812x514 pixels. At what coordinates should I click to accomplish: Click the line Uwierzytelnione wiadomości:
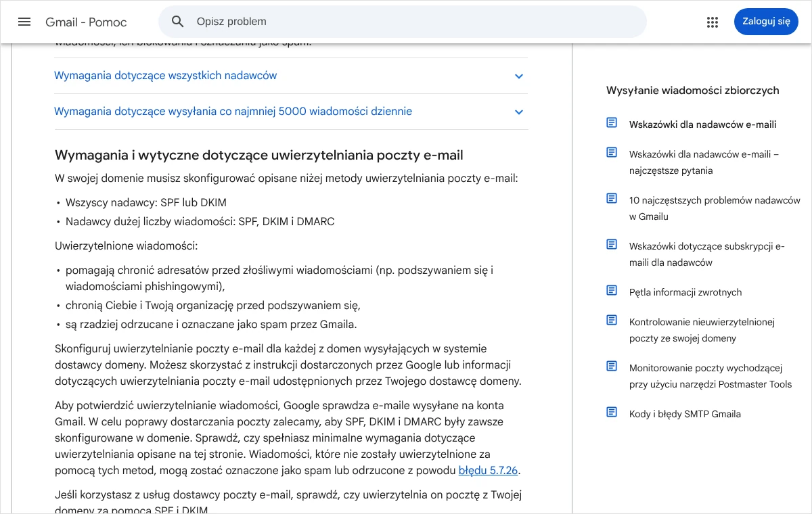[x=127, y=246]
